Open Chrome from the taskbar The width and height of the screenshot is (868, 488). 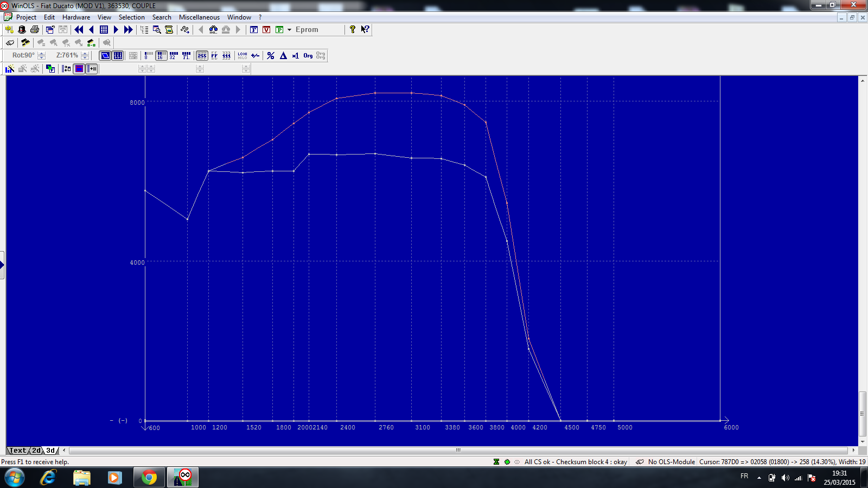[x=149, y=477]
